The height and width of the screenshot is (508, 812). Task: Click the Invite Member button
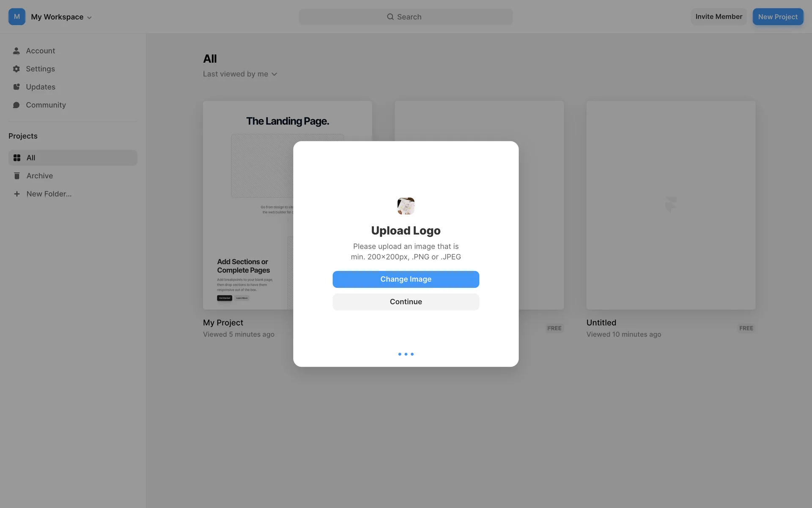pos(719,17)
